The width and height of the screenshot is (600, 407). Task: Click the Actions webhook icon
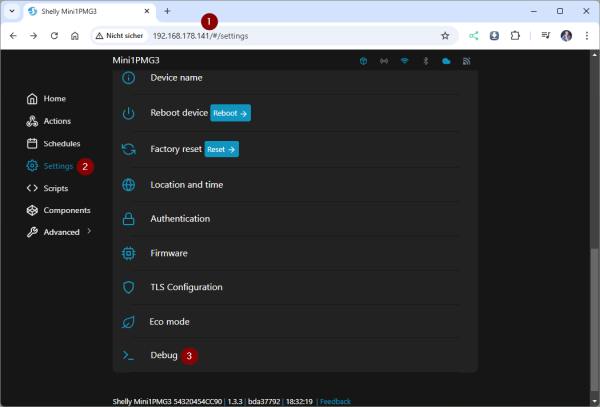tap(32, 121)
